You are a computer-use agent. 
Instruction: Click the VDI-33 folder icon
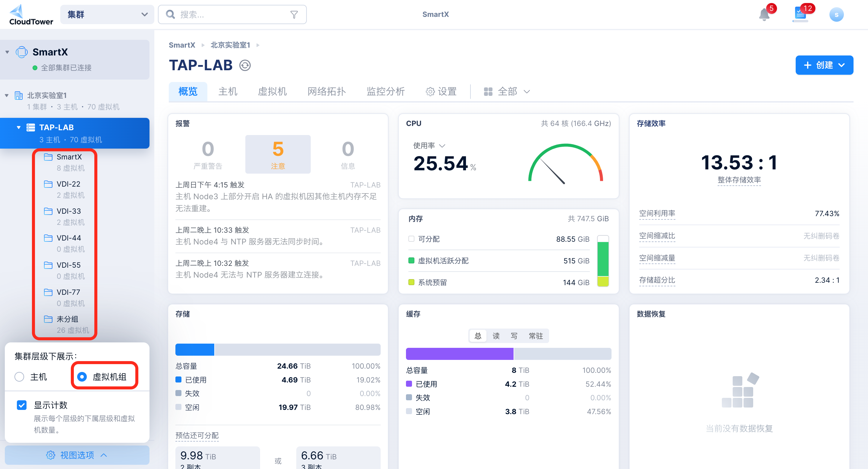(x=48, y=211)
